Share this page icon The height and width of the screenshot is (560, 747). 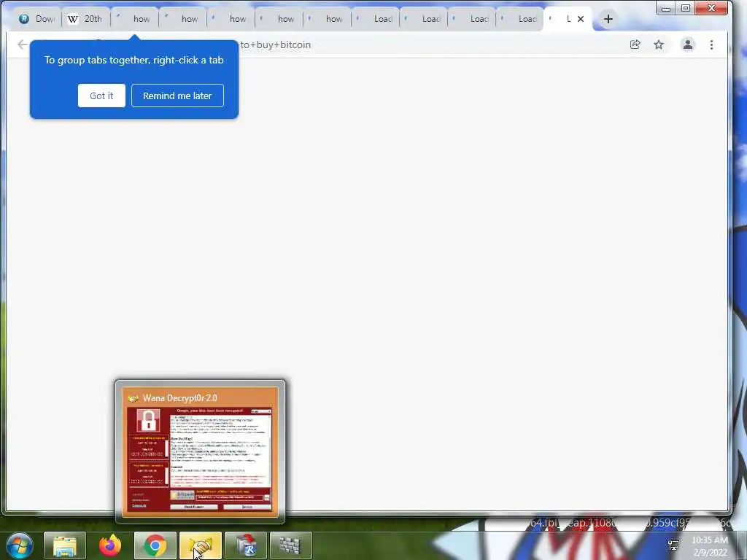point(635,44)
